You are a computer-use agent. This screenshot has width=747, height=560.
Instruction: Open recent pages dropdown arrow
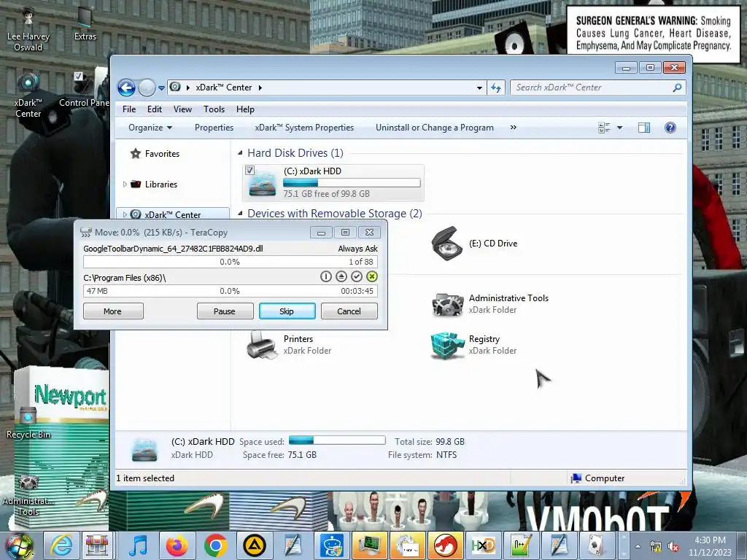click(161, 87)
